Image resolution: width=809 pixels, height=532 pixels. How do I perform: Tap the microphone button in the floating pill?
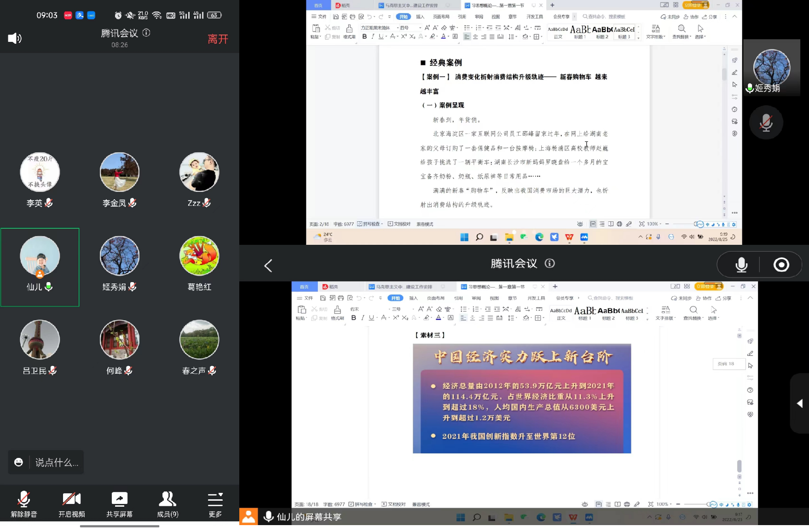click(x=741, y=265)
